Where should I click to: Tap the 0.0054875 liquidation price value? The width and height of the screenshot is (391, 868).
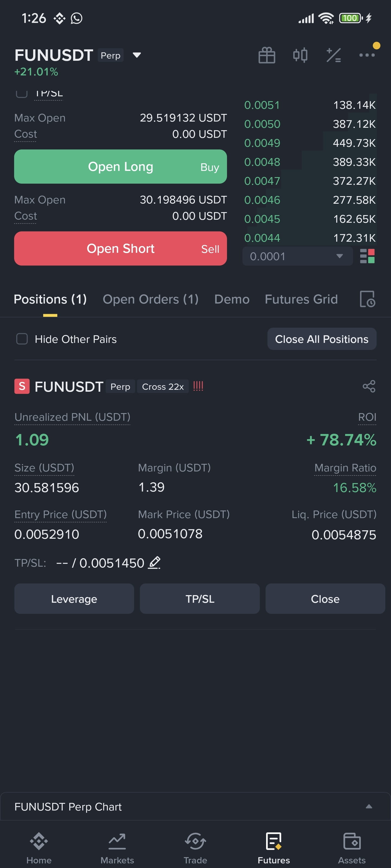click(x=344, y=535)
